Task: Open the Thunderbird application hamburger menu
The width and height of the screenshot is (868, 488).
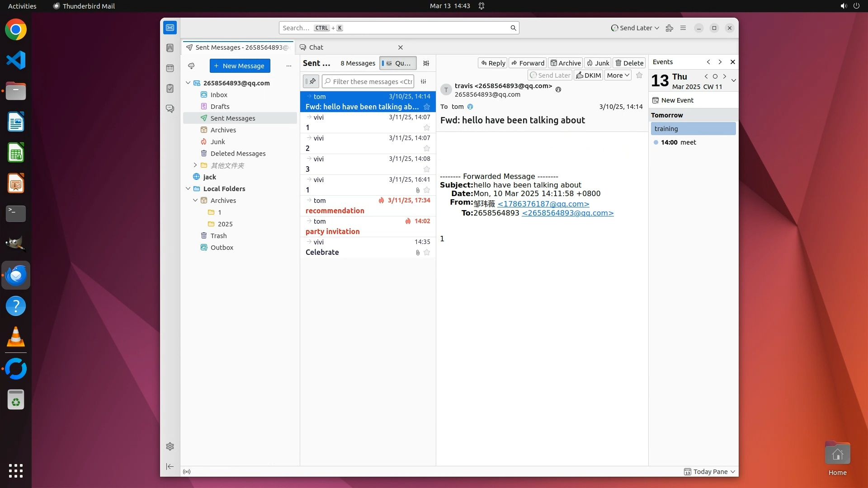Action: pyautogui.click(x=683, y=28)
